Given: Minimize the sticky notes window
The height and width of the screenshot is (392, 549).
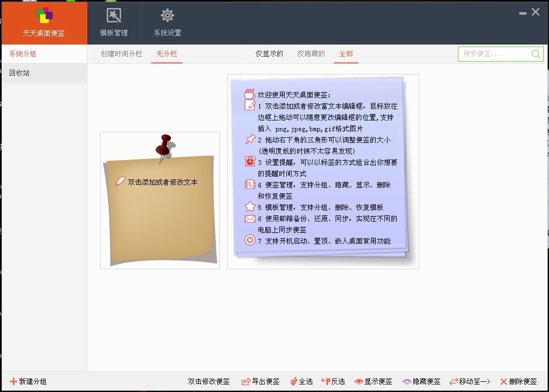Looking at the screenshot, I should [523, 13].
